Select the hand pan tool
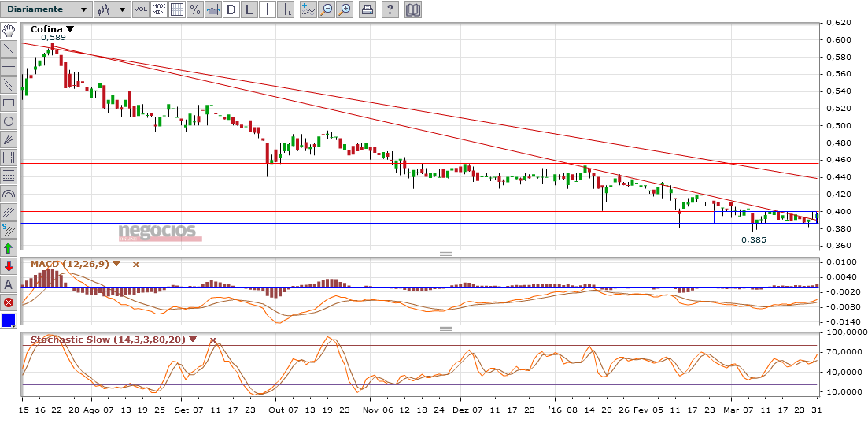 [9, 31]
